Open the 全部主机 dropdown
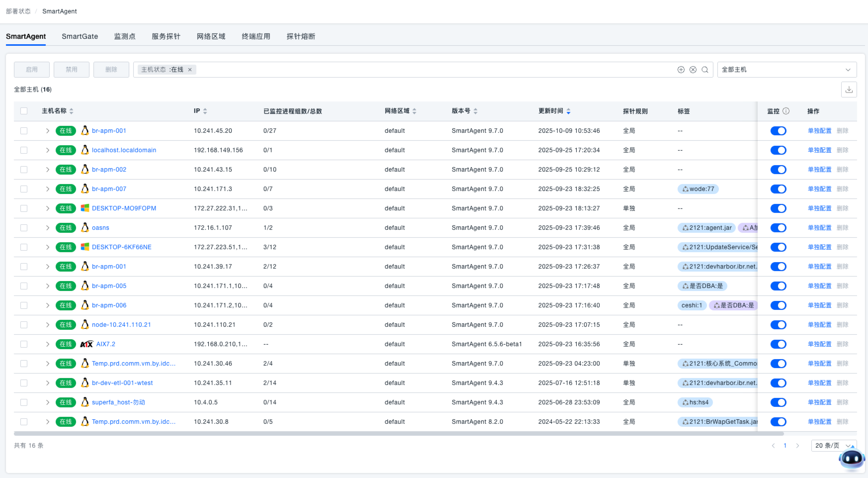Screen dimensions: 868x478 (786, 70)
